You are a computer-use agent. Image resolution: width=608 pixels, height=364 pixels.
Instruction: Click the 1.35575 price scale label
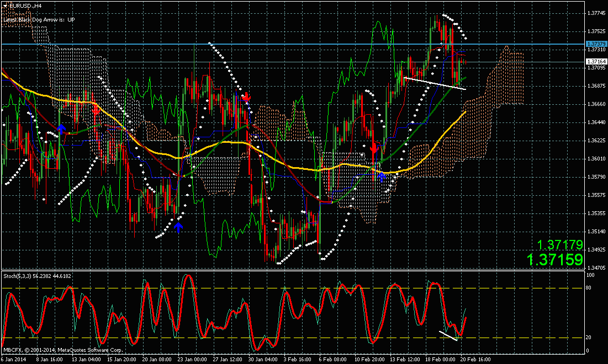[x=596, y=195]
